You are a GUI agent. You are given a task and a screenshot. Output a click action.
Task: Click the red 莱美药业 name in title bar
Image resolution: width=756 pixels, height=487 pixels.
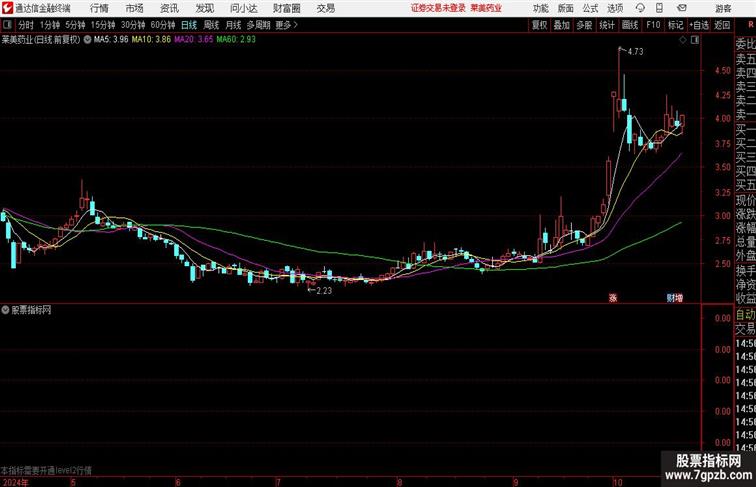coord(486,8)
